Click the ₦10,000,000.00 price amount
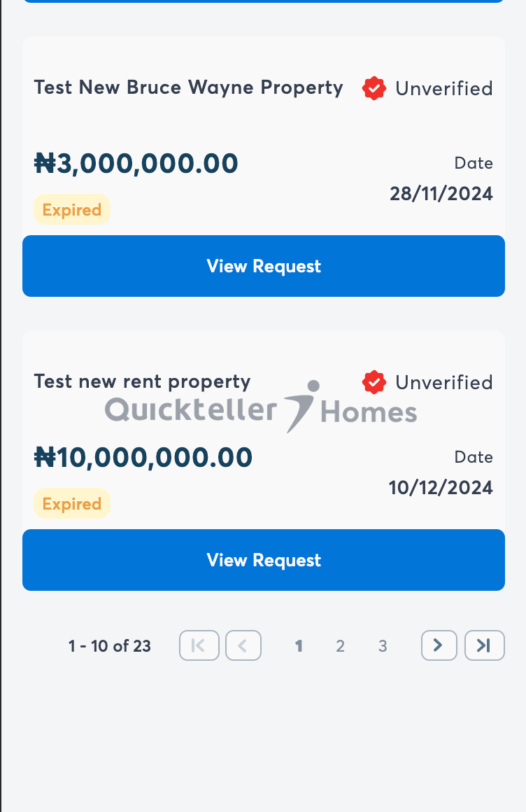The image size is (526, 812). (143, 458)
